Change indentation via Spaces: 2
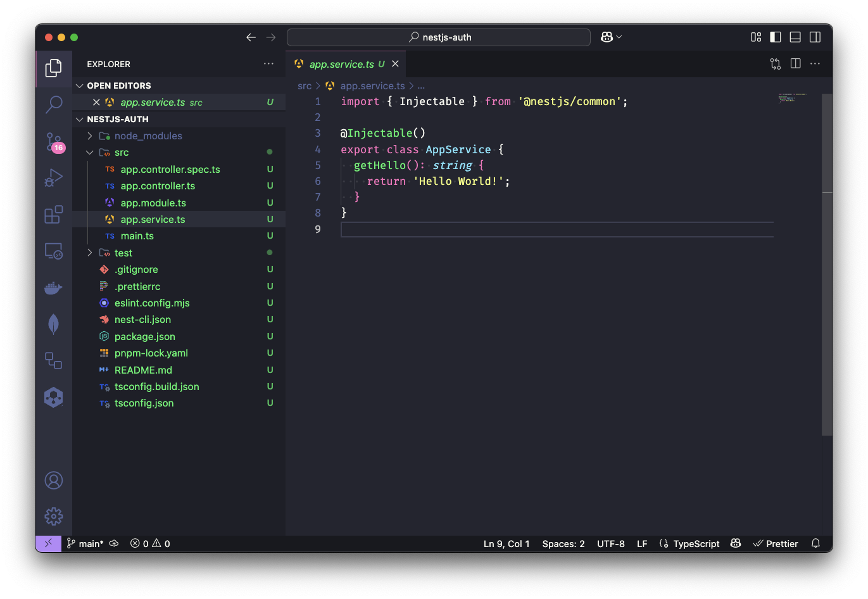 coord(563,543)
